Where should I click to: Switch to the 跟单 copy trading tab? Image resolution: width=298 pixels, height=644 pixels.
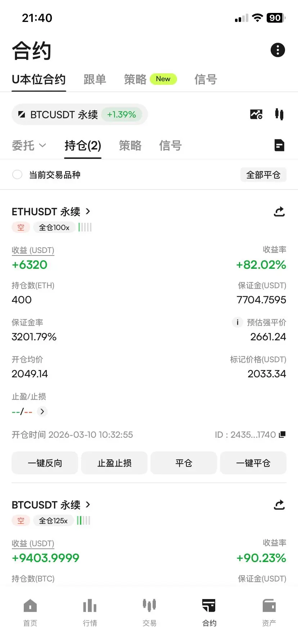[95, 79]
